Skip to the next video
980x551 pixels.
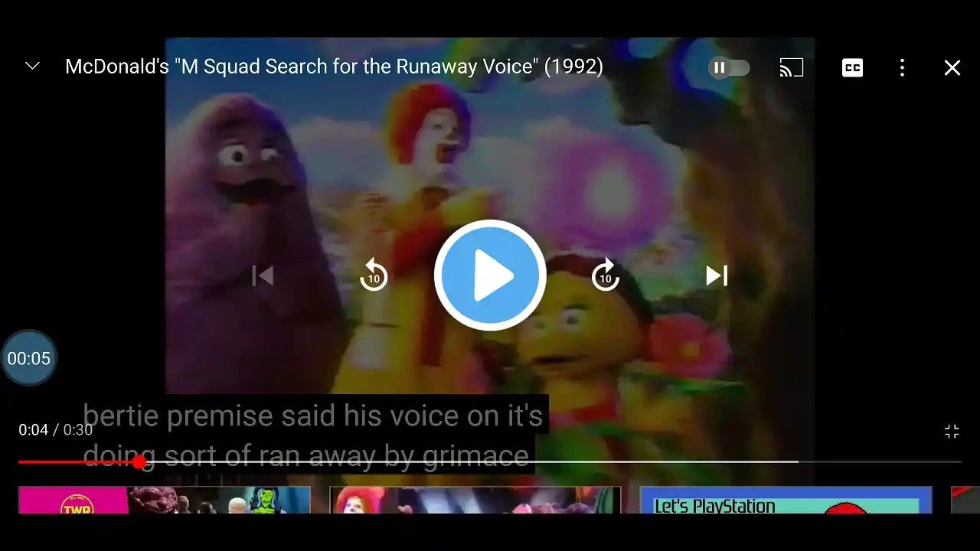717,275
